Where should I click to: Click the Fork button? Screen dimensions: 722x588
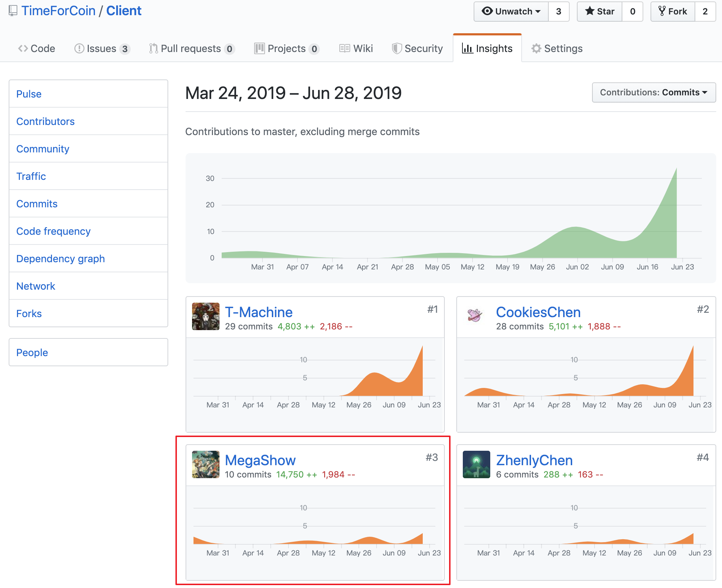pos(673,12)
